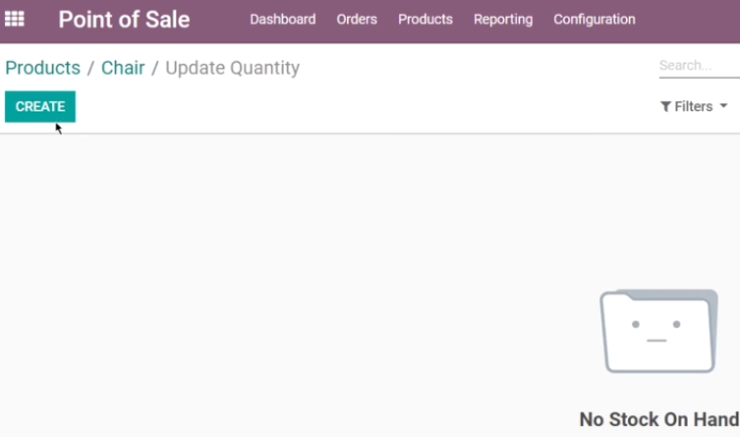
Task: Click the funnel icon beside Filters
Action: [x=665, y=107]
